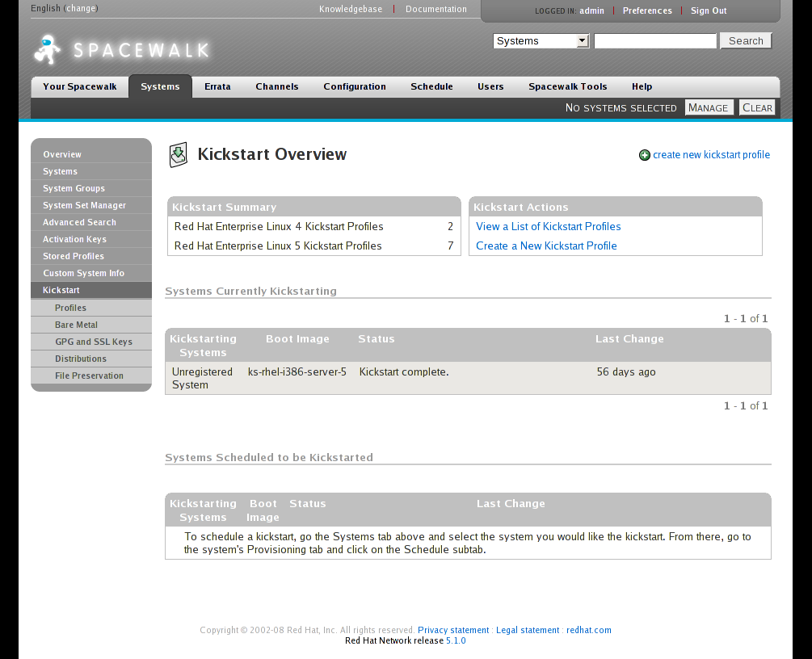Open the Help tab

(x=642, y=86)
